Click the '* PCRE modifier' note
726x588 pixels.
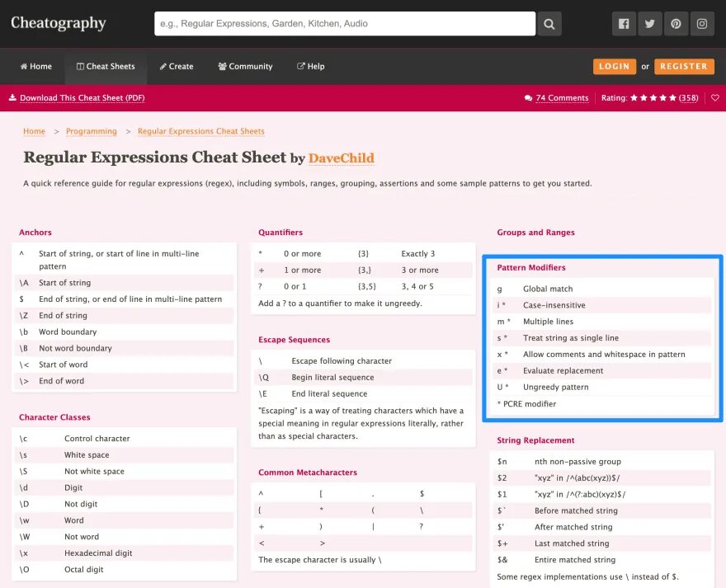526,404
